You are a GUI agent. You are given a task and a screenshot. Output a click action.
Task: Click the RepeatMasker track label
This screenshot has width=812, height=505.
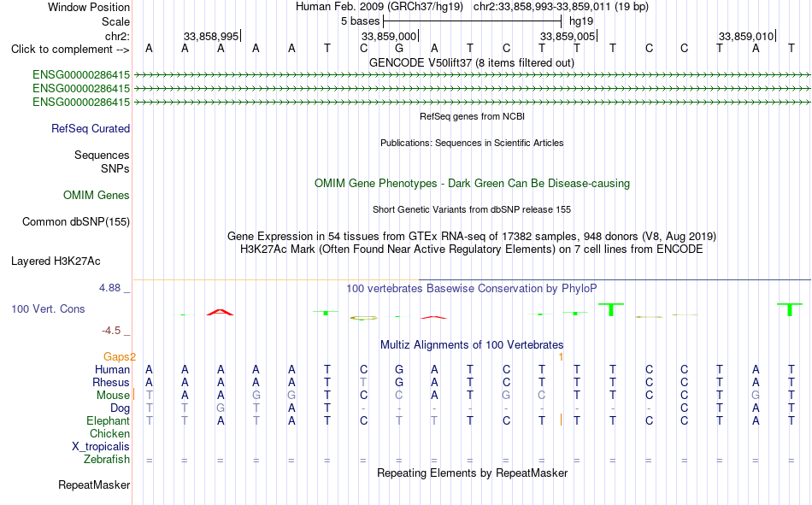94,484
